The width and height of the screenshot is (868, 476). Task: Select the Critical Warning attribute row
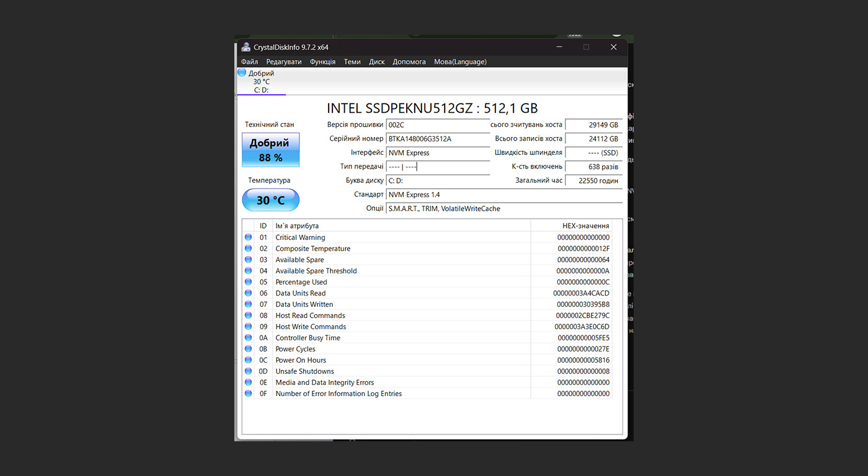point(427,237)
